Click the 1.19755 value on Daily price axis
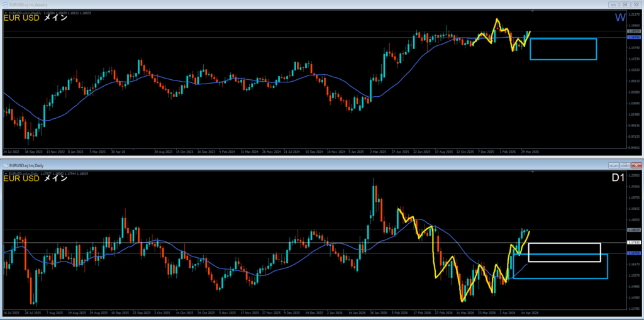This screenshot has width=644, height=320. tap(633, 198)
